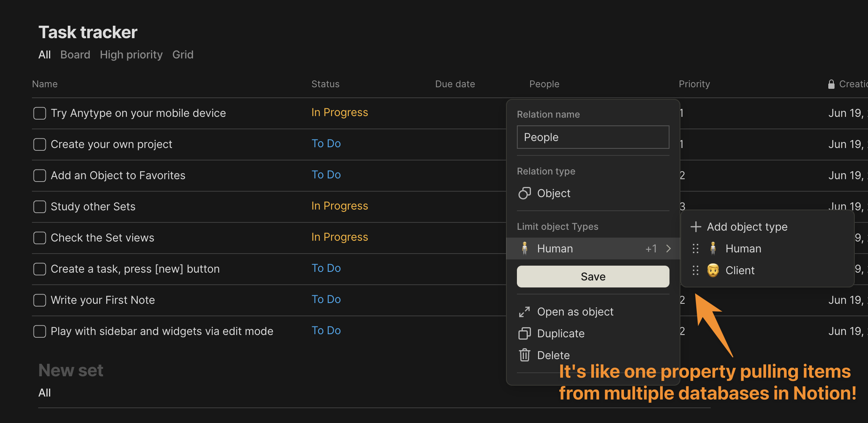Image resolution: width=868 pixels, height=423 pixels.
Task: Click the Relation name input field
Action: [593, 137]
